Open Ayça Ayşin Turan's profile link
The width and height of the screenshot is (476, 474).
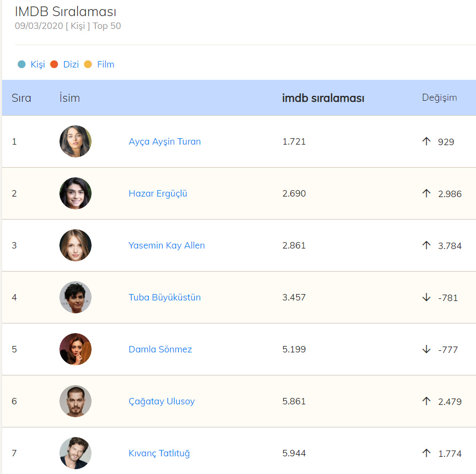click(x=164, y=142)
